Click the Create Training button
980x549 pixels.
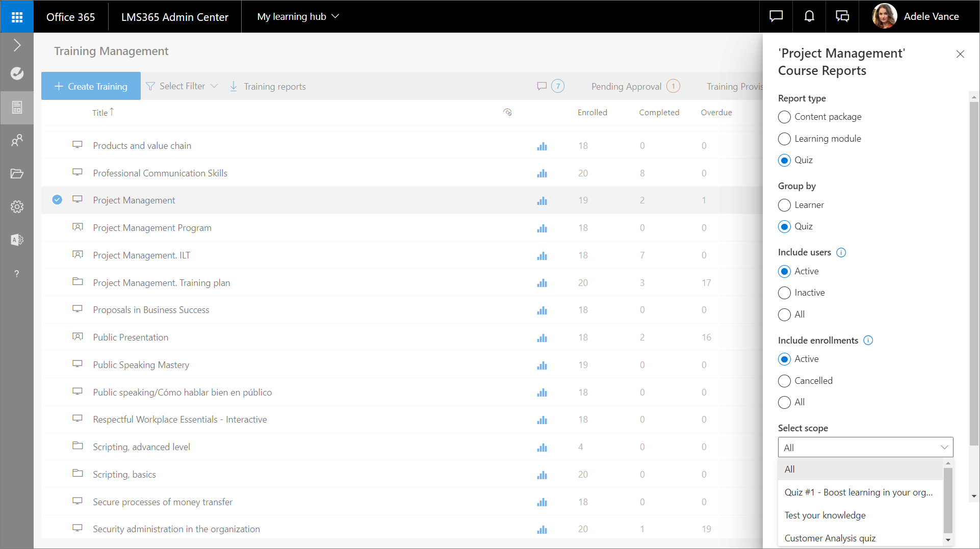[x=91, y=86]
